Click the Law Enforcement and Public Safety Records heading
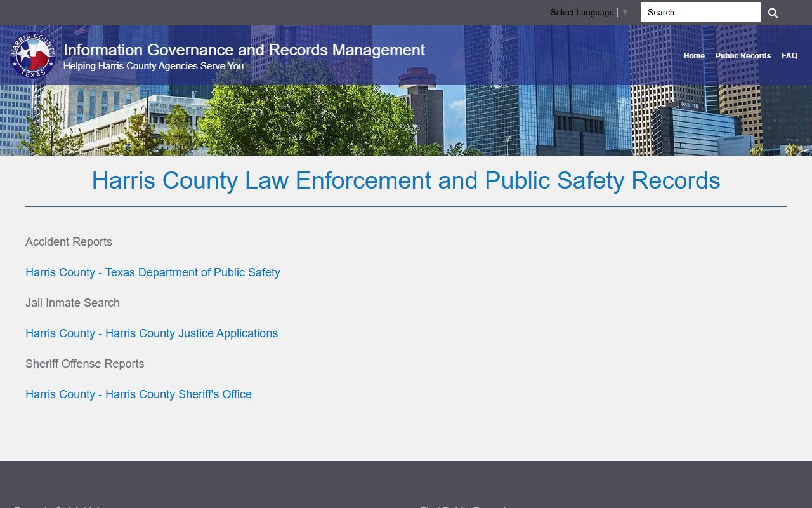 (x=406, y=181)
